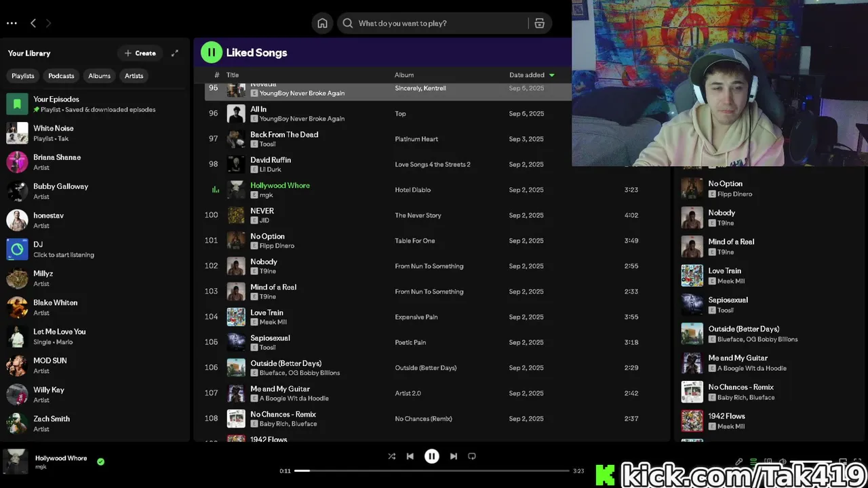868x488 pixels.
Task: Pause playback in bottom player bar
Action: 431,456
